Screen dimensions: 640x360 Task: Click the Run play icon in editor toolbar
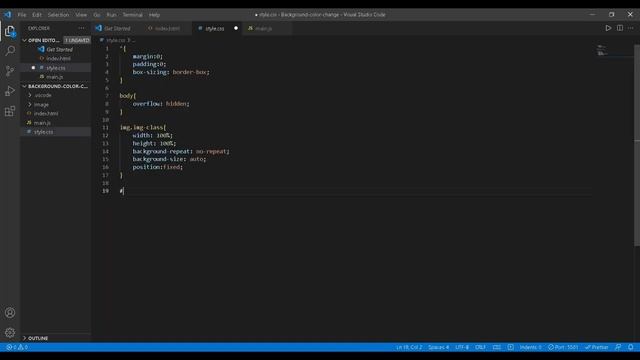tap(608, 28)
